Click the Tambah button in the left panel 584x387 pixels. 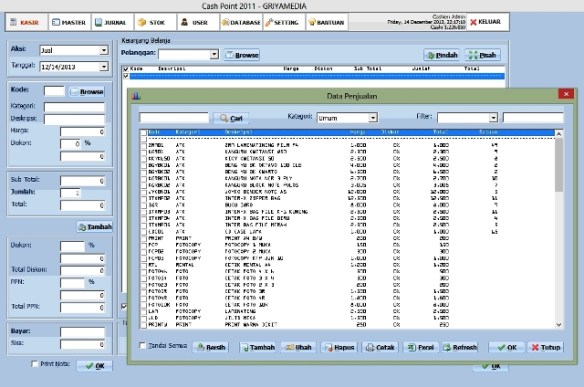[95, 227]
